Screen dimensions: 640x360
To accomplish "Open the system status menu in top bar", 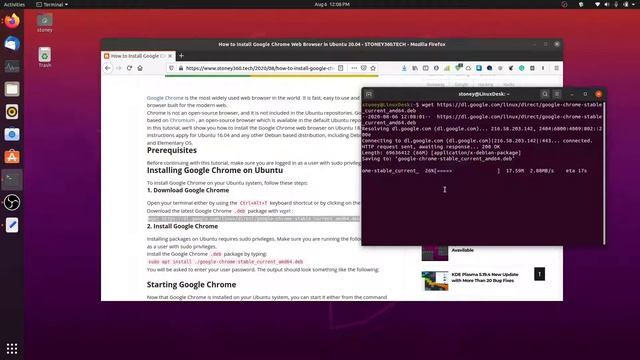I will pyautogui.click(x=616, y=4).
